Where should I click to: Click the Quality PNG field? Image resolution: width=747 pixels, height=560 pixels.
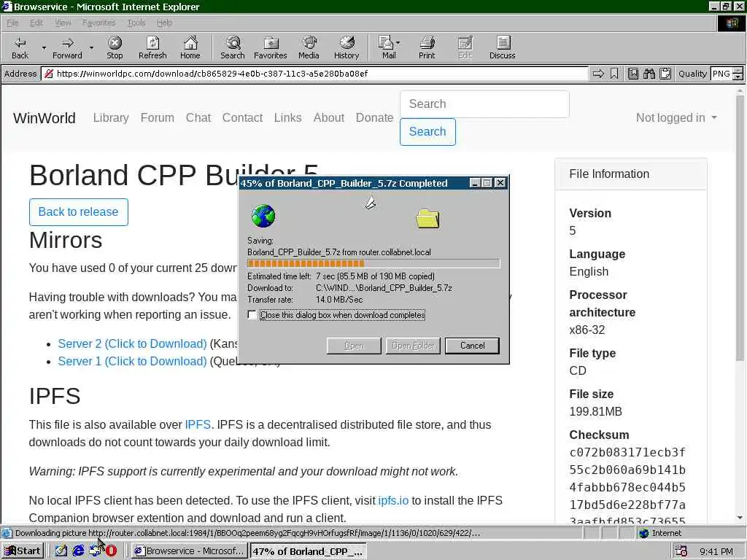[721, 74]
